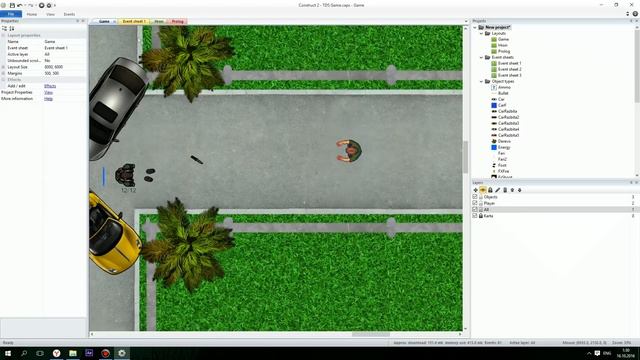The width and height of the screenshot is (640, 360).
Task: Toggle visibility checkbox of Player layer
Action: [x=475, y=203]
